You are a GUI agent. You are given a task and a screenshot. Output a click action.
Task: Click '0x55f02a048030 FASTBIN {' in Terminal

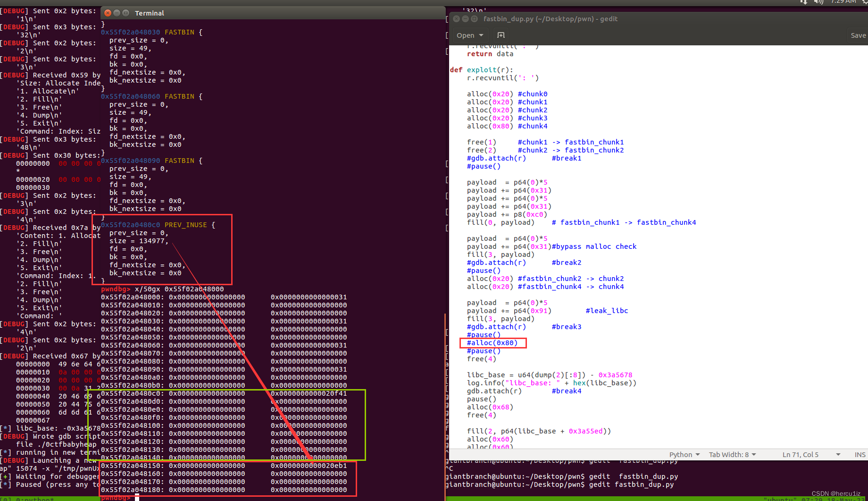click(x=151, y=32)
